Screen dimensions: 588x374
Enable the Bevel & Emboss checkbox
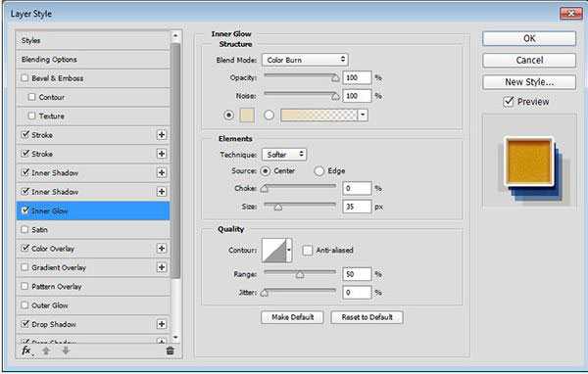point(24,78)
